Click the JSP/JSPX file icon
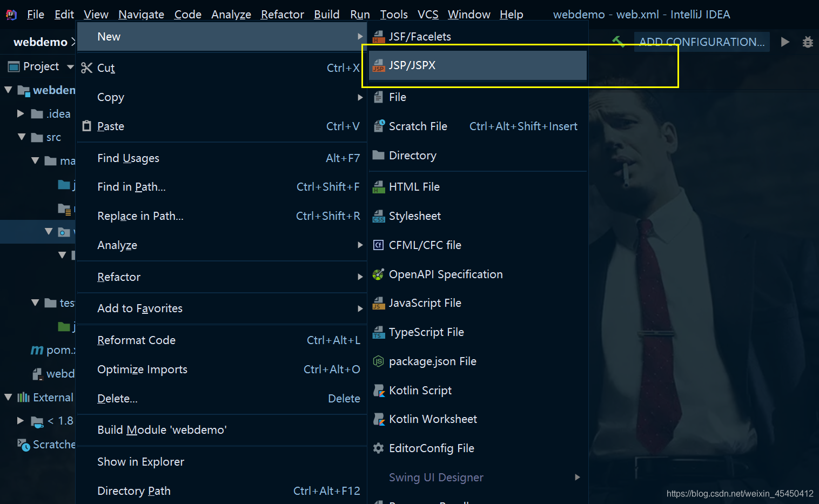Image resolution: width=819 pixels, height=504 pixels. coord(379,65)
